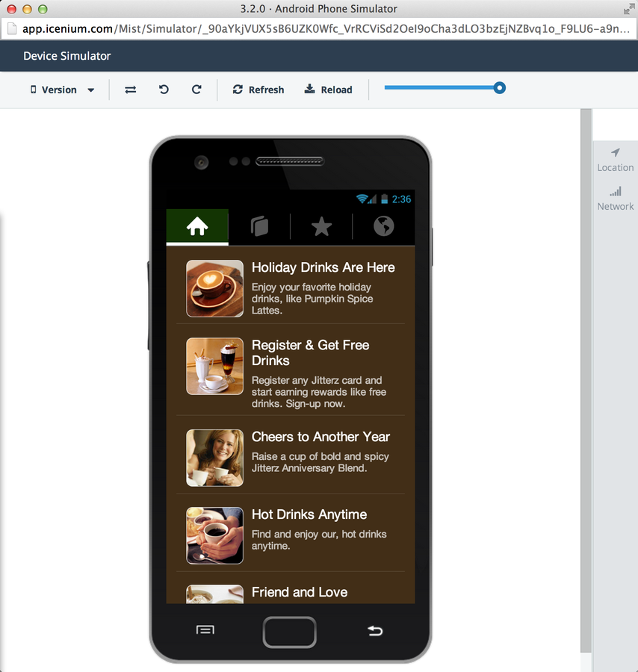This screenshot has width=638, height=672.
Task: Click the battery status icon on phone
Action: coord(385,199)
